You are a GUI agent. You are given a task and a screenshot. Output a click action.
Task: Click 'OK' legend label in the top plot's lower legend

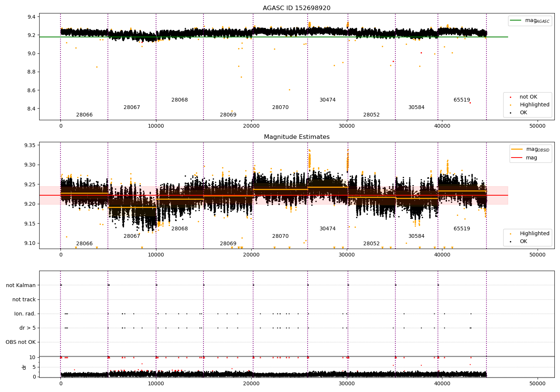pos(523,113)
